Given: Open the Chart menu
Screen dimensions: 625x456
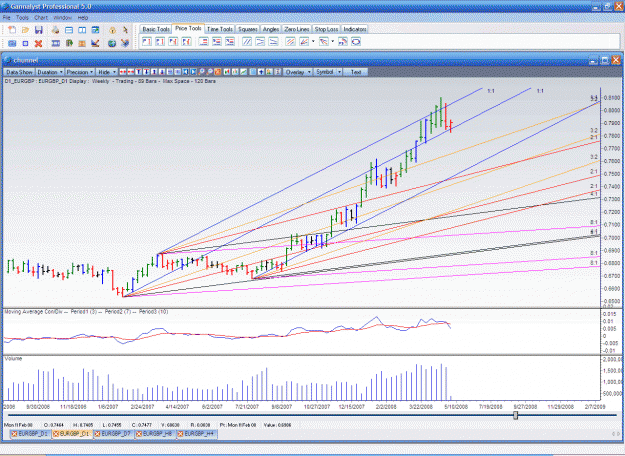Looking at the screenshot, I should click(41, 18).
